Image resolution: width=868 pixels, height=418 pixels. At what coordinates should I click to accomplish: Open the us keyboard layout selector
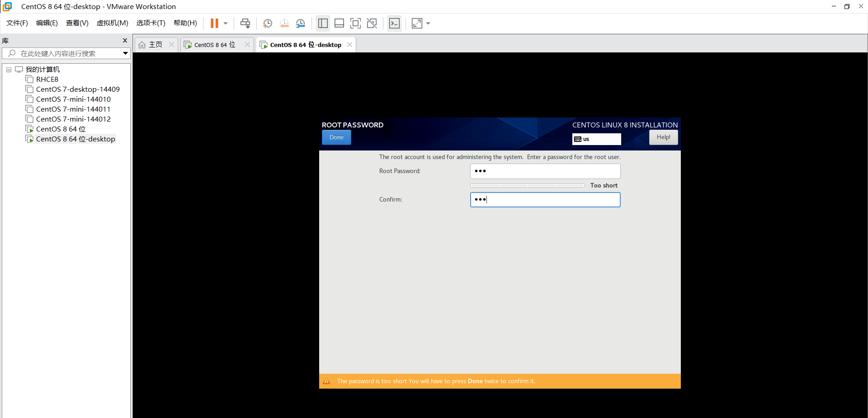[596, 139]
